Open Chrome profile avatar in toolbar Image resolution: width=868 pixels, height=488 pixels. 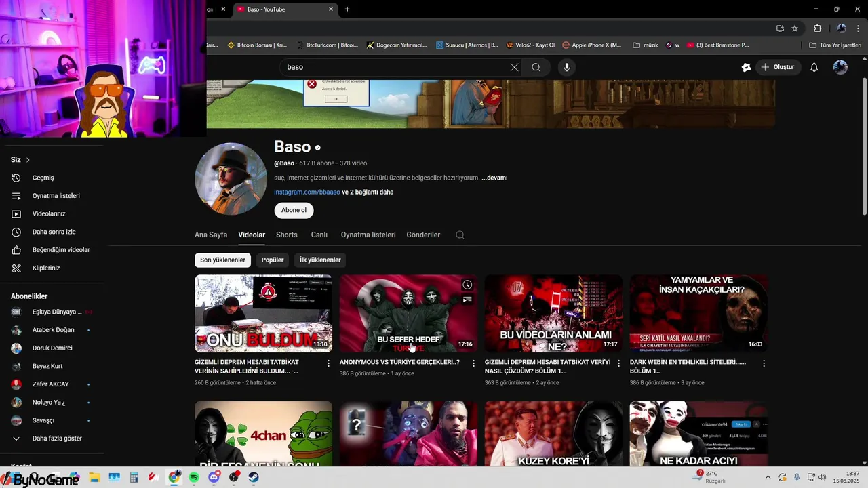842,28
